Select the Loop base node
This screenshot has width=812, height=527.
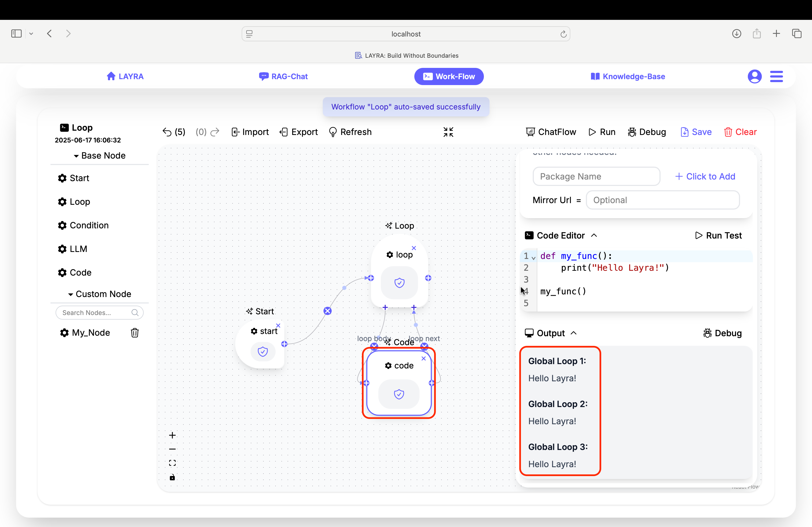[74, 202]
